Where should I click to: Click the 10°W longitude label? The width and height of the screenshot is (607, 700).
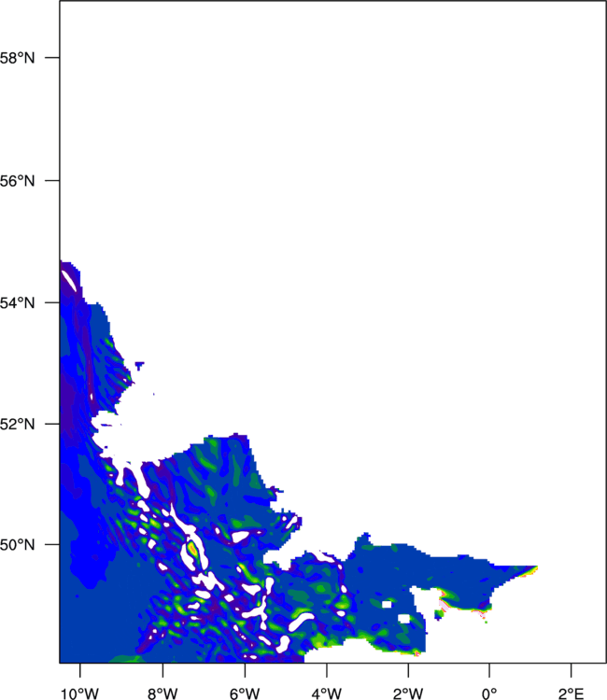tap(79, 693)
